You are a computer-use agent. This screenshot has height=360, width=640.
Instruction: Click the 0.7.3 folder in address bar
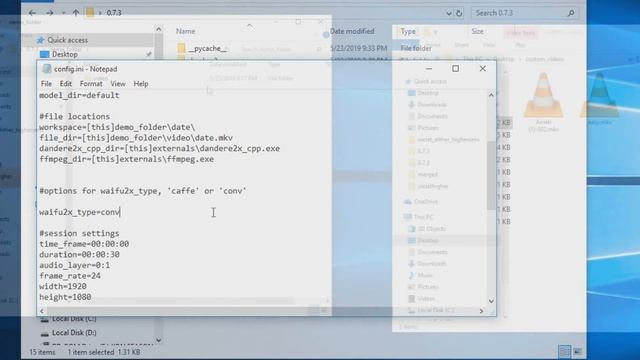[x=114, y=13]
